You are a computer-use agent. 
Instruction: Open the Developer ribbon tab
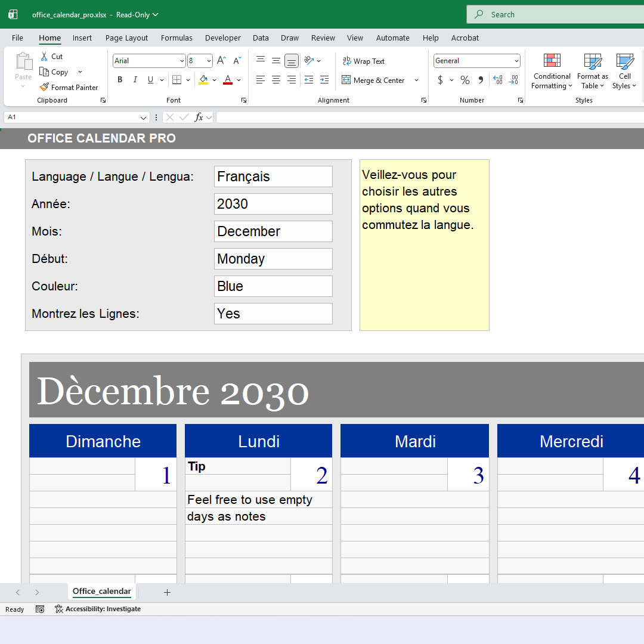[x=222, y=38]
